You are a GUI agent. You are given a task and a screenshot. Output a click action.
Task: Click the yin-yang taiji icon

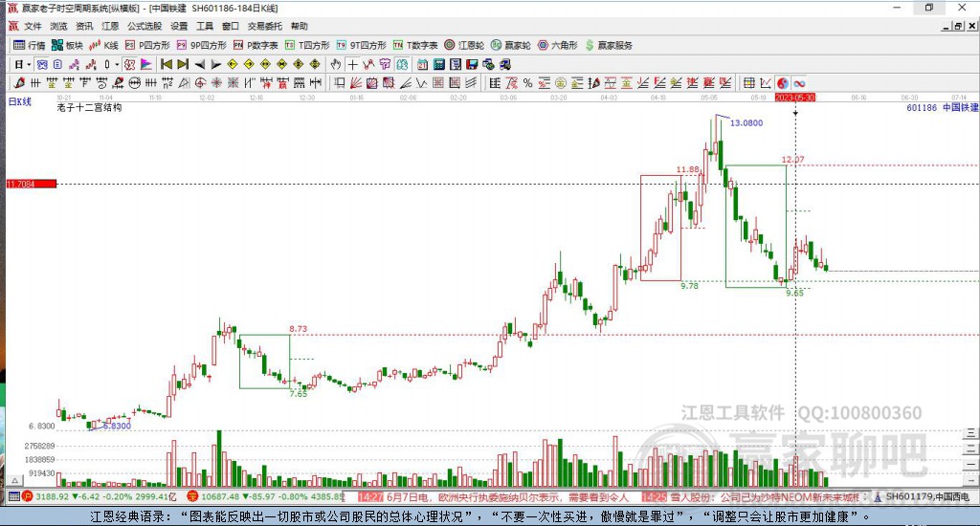click(x=783, y=83)
